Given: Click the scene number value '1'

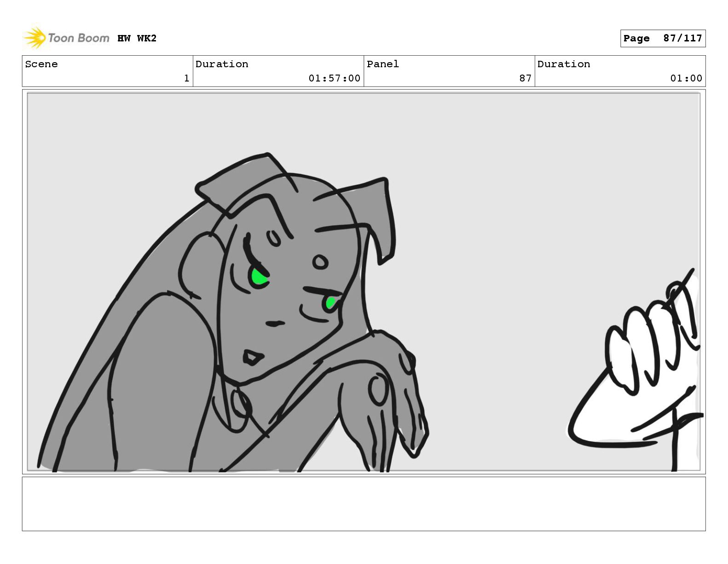Looking at the screenshot, I should 186,78.
